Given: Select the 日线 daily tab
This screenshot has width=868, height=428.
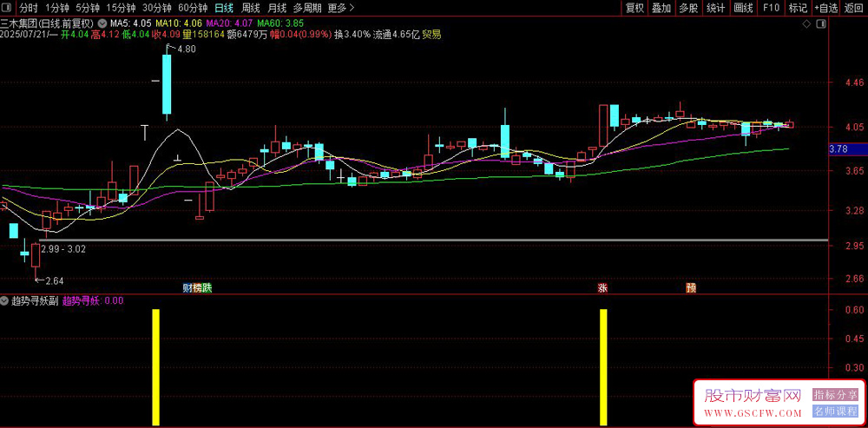Looking at the screenshot, I should 224,8.
